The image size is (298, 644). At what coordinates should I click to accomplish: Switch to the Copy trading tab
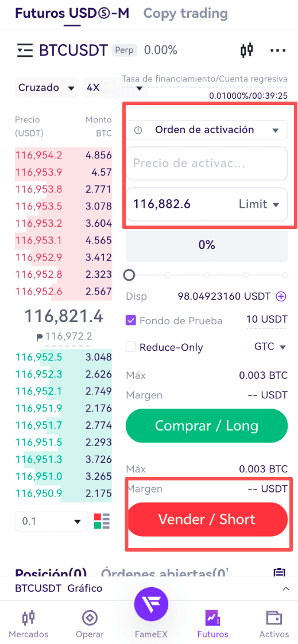click(185, 14)
